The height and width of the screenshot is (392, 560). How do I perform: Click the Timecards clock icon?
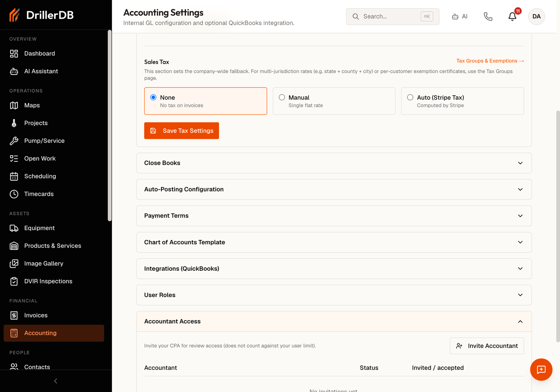coord(14,194)
